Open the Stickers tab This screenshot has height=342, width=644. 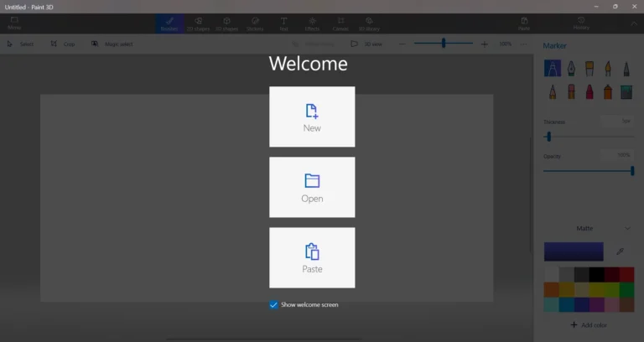coord(255,23)
